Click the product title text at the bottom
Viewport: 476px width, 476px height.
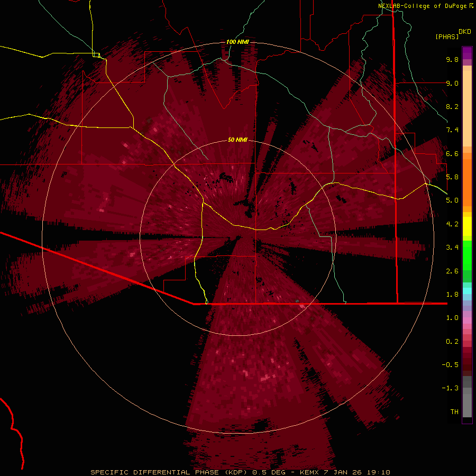pyautogui.click(x=241, y=472)
